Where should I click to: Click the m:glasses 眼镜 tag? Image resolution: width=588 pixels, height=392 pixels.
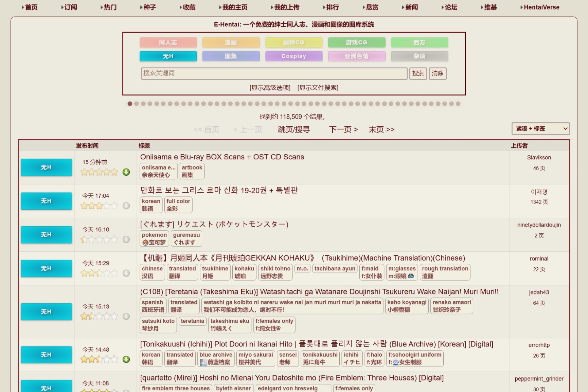pos(402,272)
